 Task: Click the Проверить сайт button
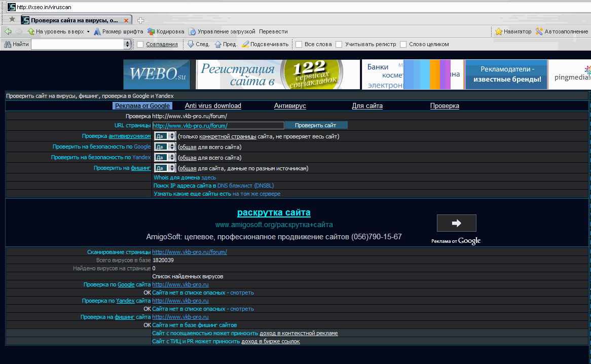pos(316,125)
